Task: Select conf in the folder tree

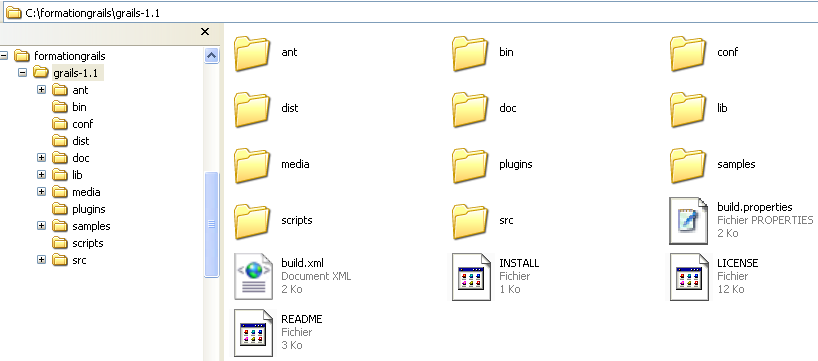Action: (82, 124)
